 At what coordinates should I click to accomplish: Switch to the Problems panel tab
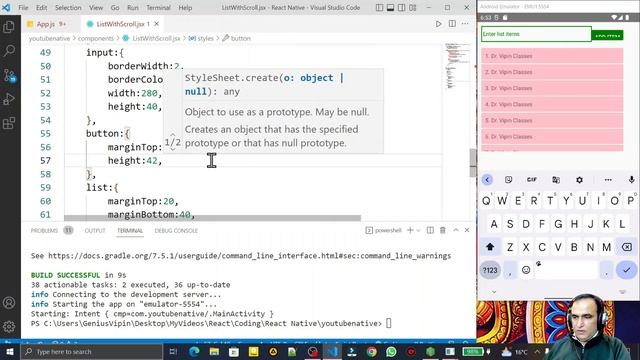click(44, 231)
